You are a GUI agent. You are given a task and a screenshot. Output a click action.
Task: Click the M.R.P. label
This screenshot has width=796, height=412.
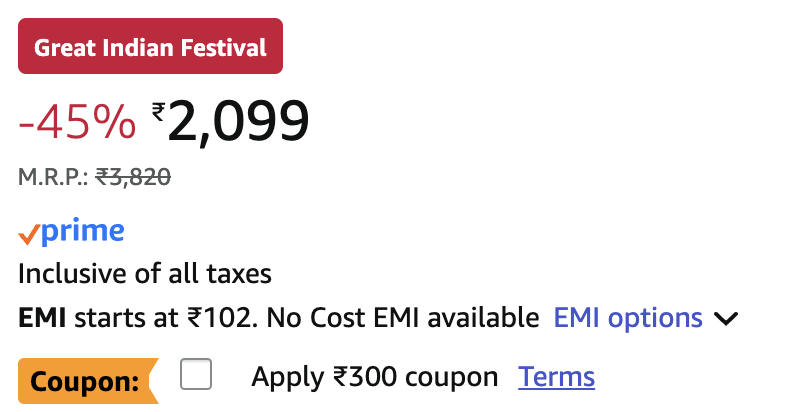click(54, 177)
